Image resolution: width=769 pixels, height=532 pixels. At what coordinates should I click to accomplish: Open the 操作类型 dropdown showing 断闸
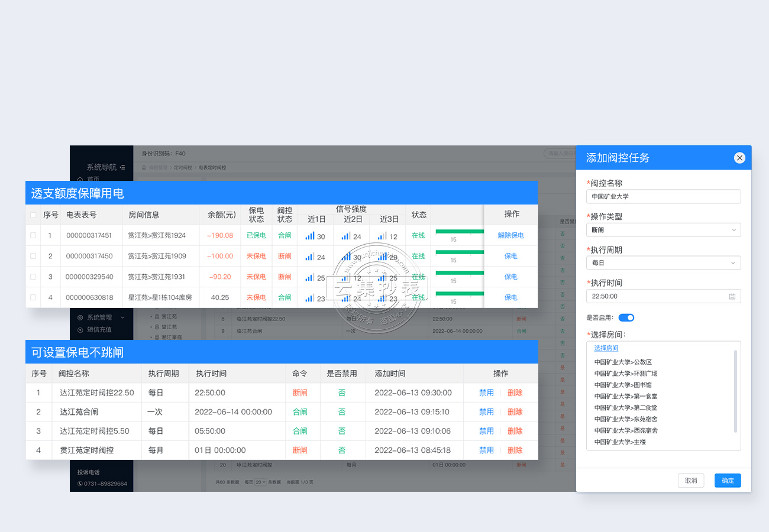click(x=663, y=230)
